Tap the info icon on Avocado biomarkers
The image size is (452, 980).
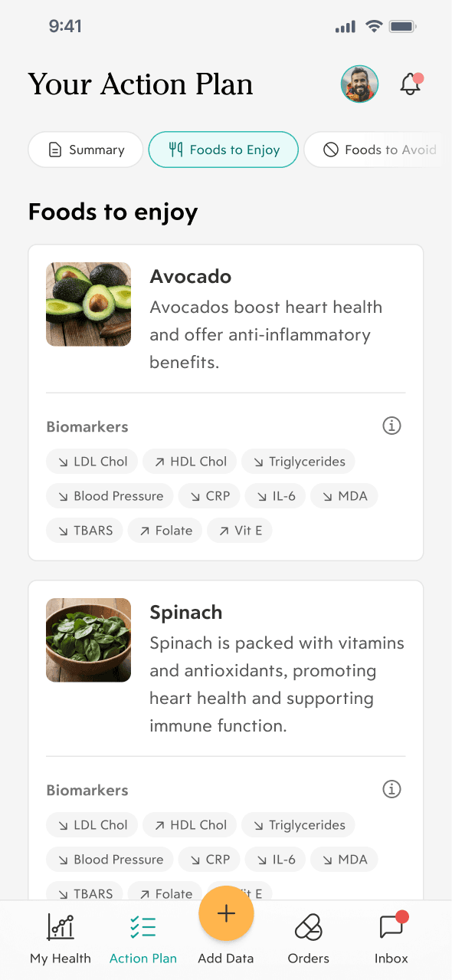point(391,425)
